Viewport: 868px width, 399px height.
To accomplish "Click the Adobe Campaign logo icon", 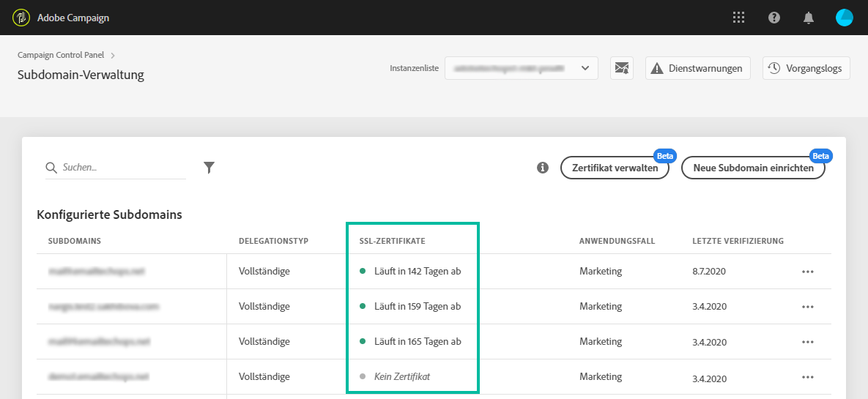I will point(21,18).
